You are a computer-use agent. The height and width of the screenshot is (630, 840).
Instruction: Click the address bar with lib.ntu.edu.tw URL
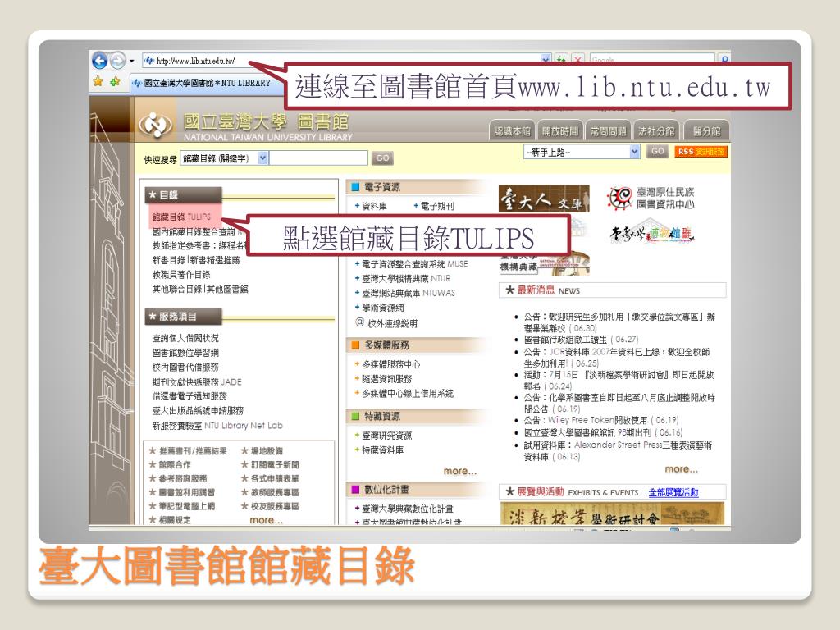343,61
